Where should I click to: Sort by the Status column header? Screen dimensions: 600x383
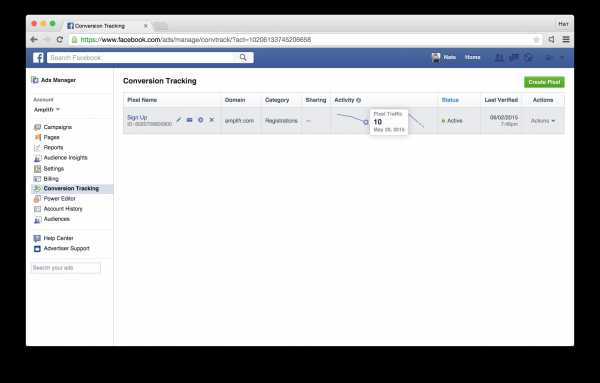450,100
